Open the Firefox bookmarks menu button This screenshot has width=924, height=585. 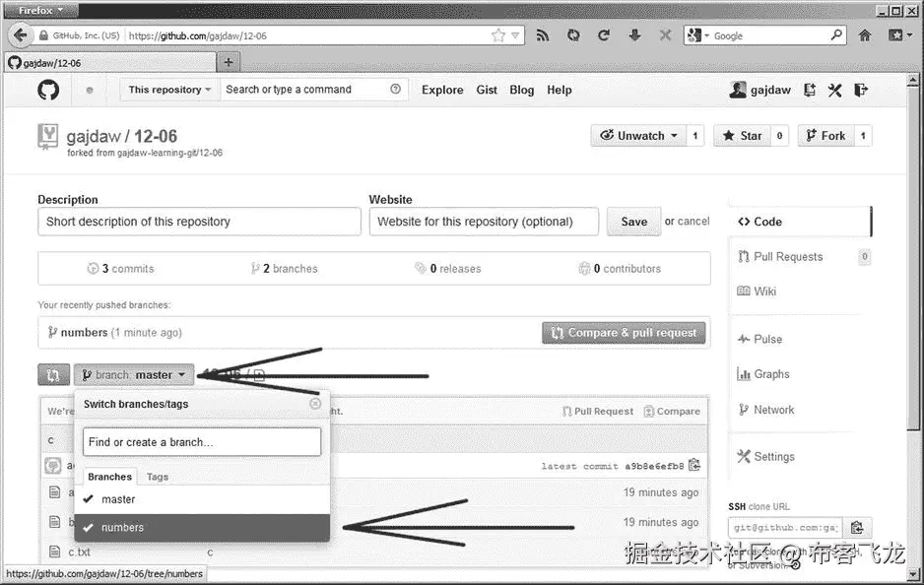click(x=898, y=35)
